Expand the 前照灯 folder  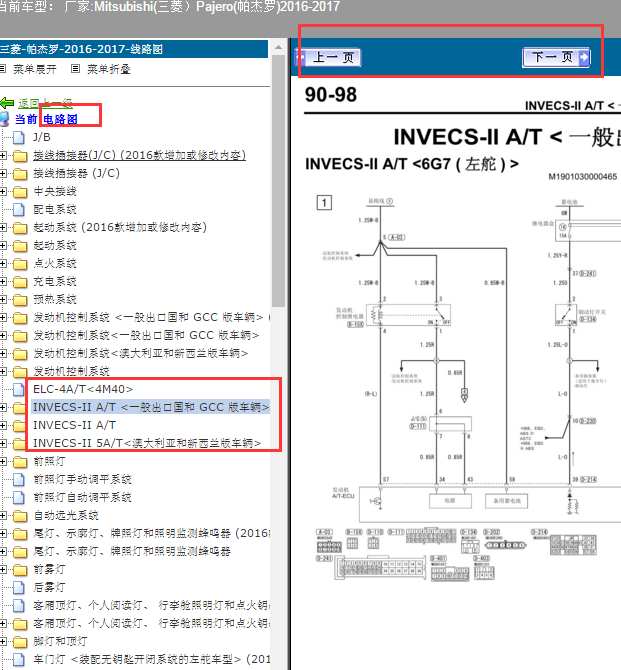(x=3, y=461)
